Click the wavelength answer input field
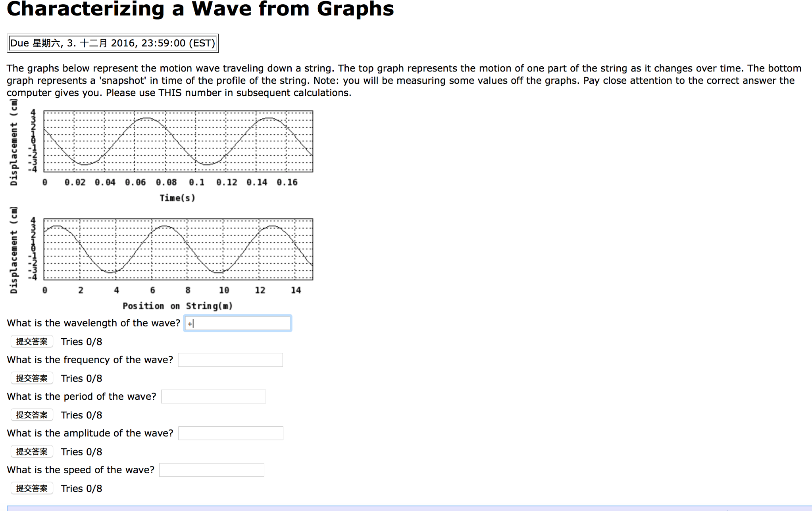Viewport: 812px width, 511px height. click(x=237, y=323)
